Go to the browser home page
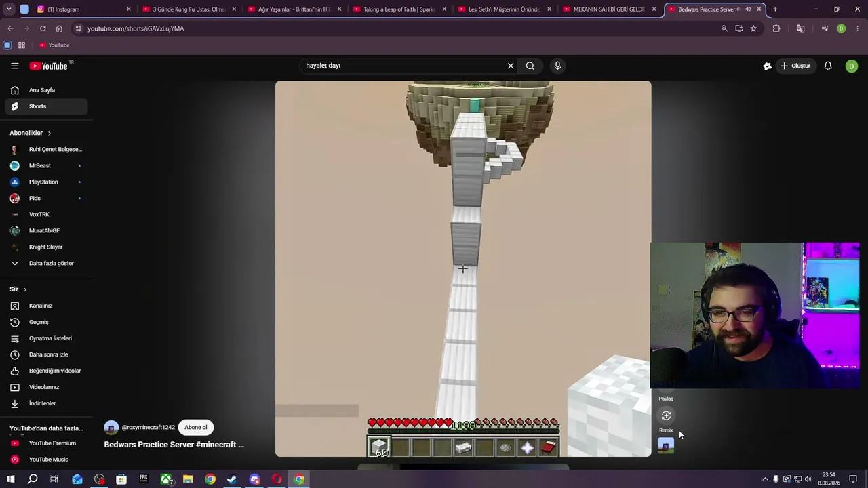 click(x=59, y=28)
